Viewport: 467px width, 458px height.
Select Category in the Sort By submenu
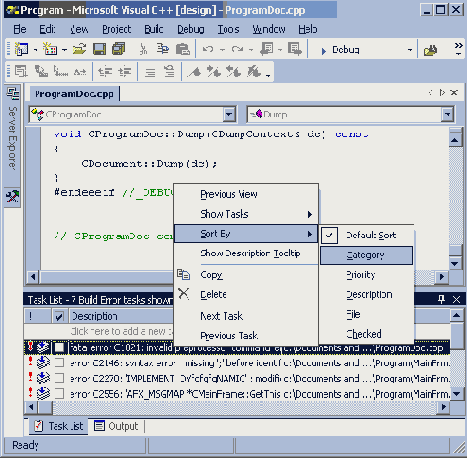[366, 255]
